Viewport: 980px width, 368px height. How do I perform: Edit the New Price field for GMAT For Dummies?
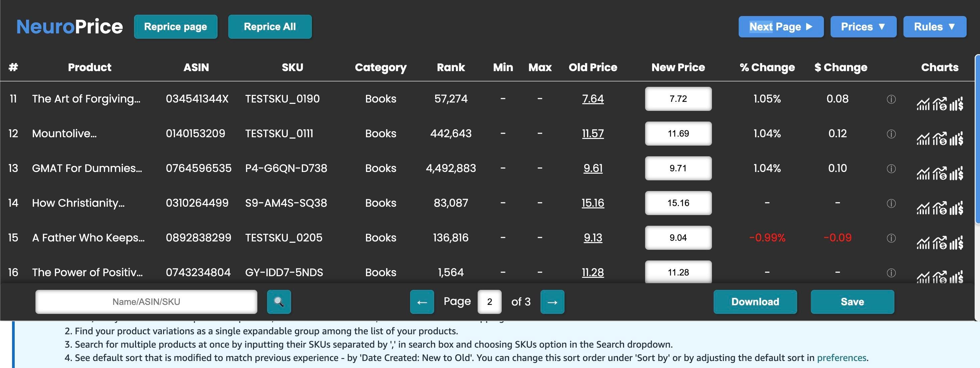tap(678, 168)
